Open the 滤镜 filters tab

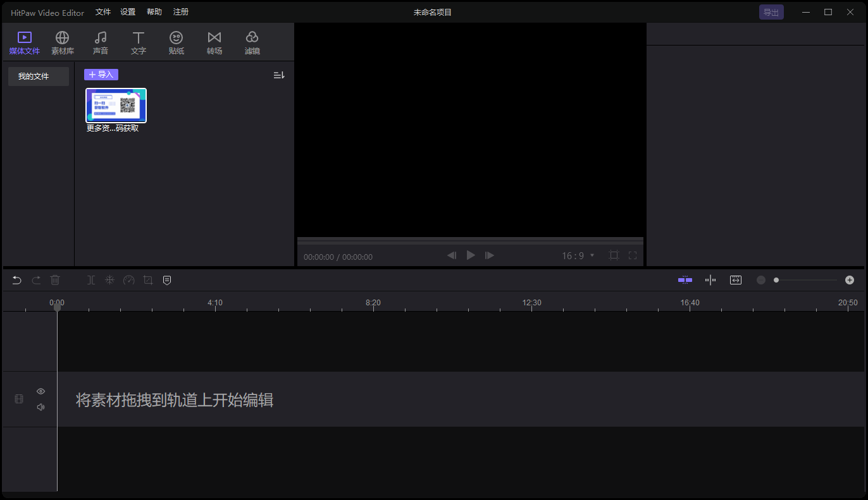pyautogui.click(x=252, y=43)
